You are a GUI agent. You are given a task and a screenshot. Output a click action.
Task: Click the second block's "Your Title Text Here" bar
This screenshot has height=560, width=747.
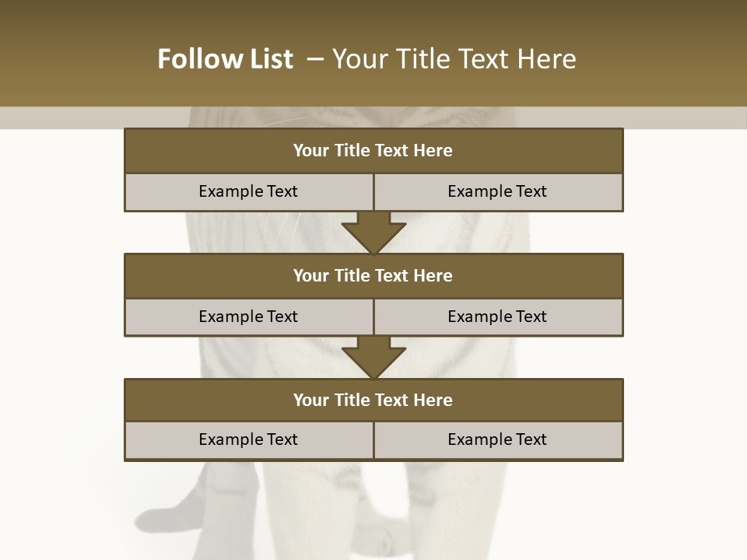[374, 275]
